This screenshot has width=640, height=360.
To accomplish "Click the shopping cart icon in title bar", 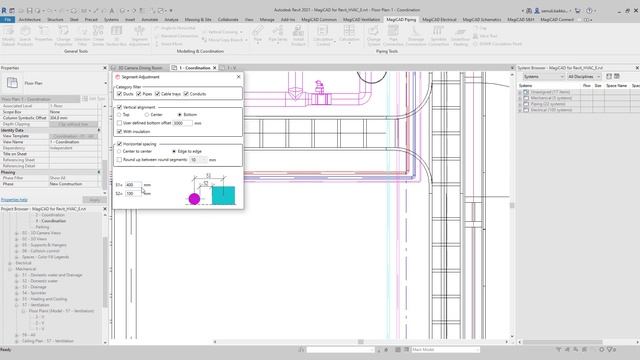I will 578,11.
